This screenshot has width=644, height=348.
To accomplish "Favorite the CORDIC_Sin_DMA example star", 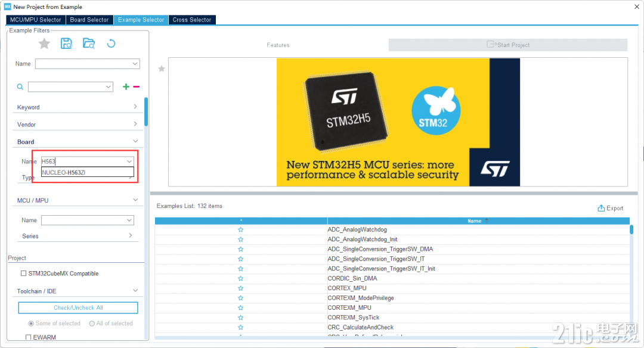I will tap(241, 278).
